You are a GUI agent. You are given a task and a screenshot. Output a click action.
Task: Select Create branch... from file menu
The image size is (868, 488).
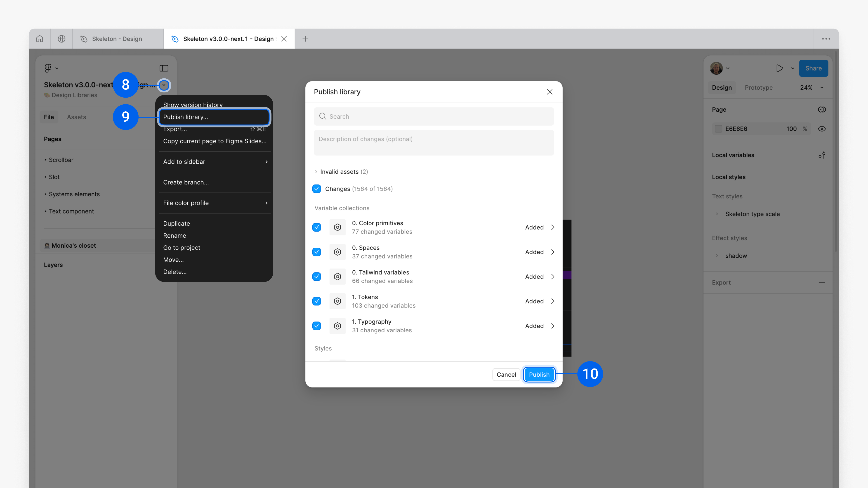point(186,182)
